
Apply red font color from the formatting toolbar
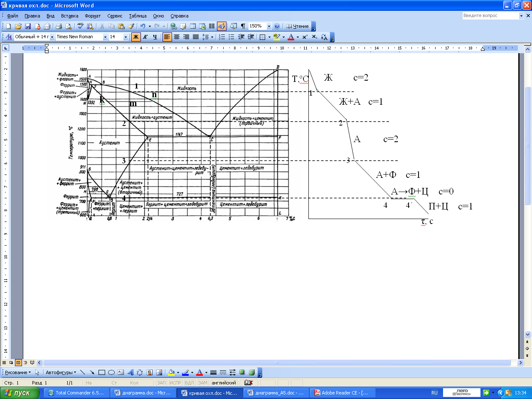tap(291, 37)
